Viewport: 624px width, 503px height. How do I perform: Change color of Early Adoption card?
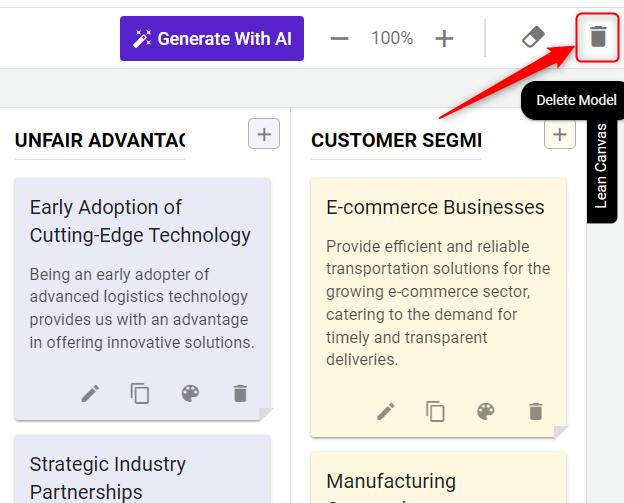190,394
